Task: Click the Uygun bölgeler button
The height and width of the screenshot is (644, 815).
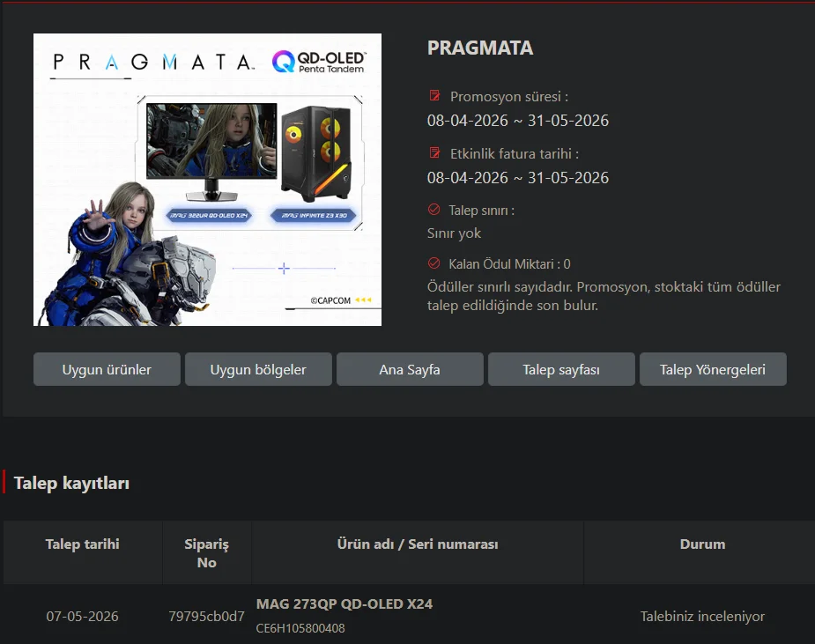Action: (x=258, y=369)
